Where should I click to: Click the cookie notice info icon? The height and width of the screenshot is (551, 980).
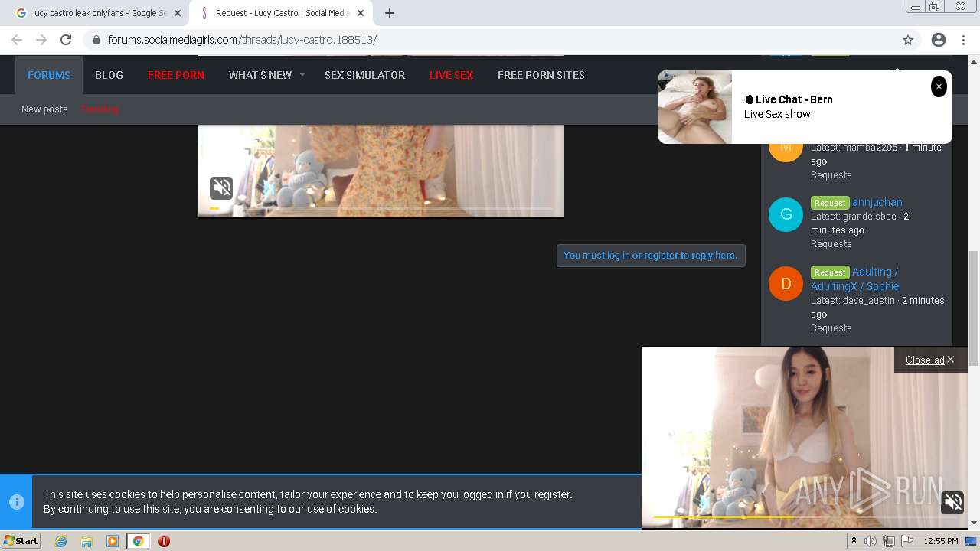17,502
